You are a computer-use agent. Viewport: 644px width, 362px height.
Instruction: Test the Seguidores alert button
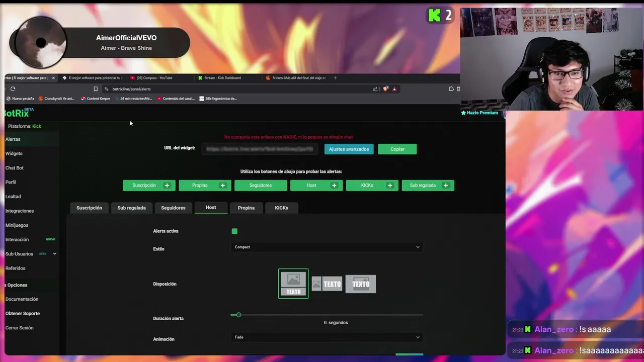pos(261,186)
